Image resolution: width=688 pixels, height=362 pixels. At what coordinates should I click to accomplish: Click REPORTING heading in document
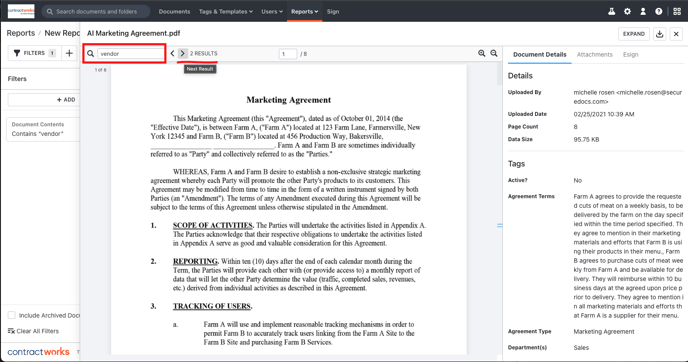(x=195, y=261)
